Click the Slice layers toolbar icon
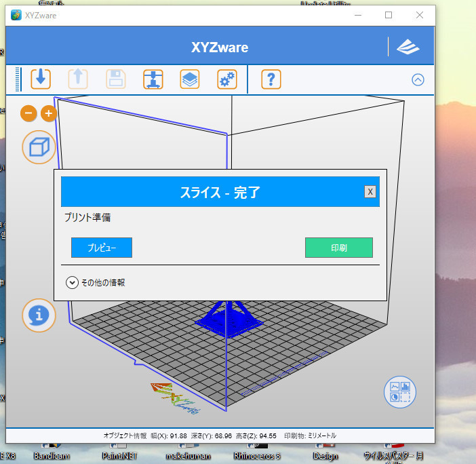This screenshot has height=464, width=476. [190, 79]
